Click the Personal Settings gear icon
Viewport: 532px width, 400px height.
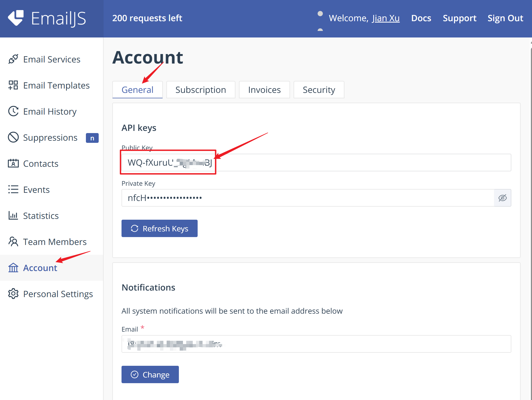(x=13, y=294)
